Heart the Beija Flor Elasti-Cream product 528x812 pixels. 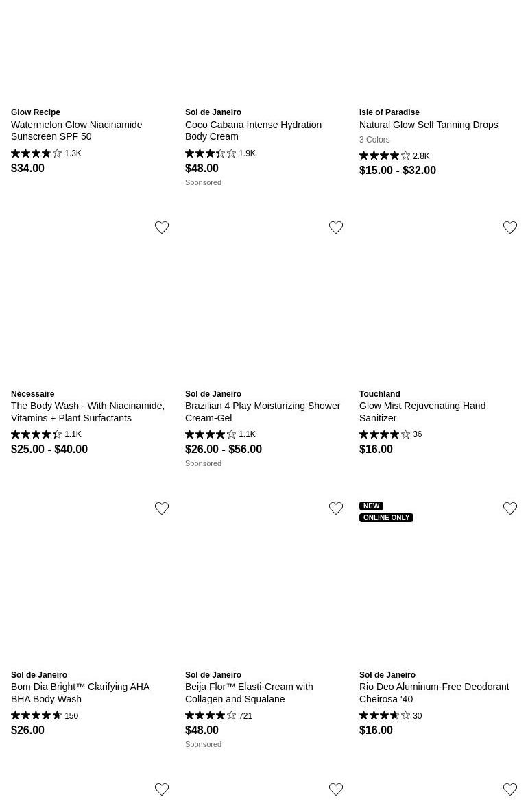(336, 508)
